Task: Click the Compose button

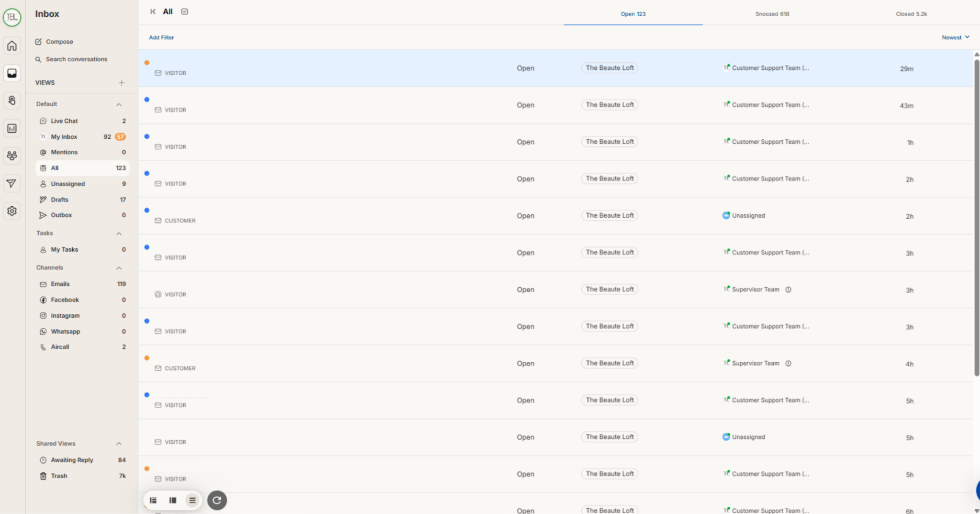Action: click(54, 42)
